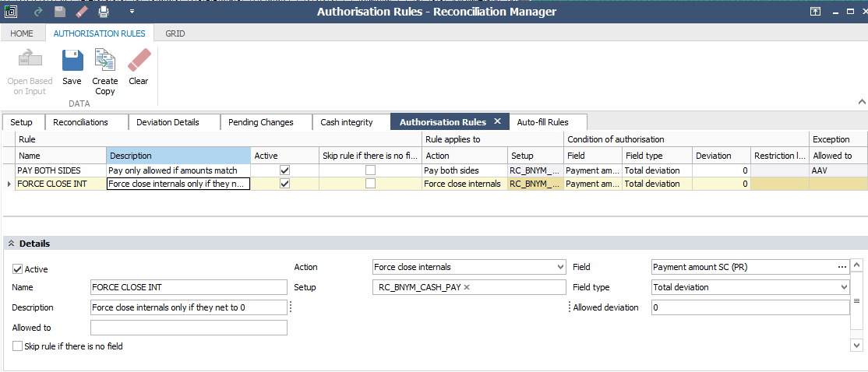This screenshot has height=372, width=868.
Task: Toggle Active checkbox for PAY BOTH SIDES row
Action: pyautogui.click(x=285, y=170)
